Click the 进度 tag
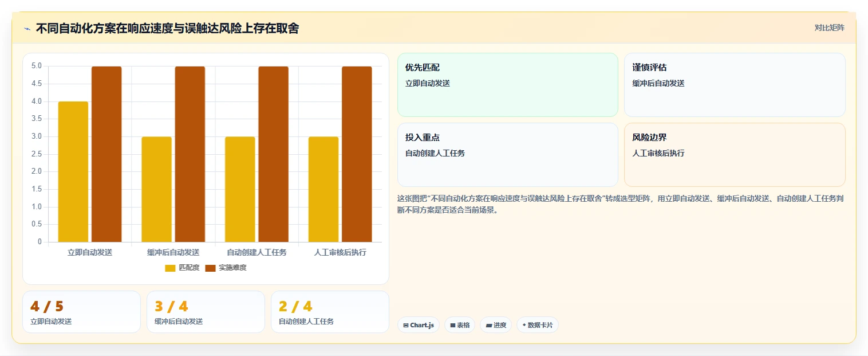The image size is (868, 356). tap(496, 325)
